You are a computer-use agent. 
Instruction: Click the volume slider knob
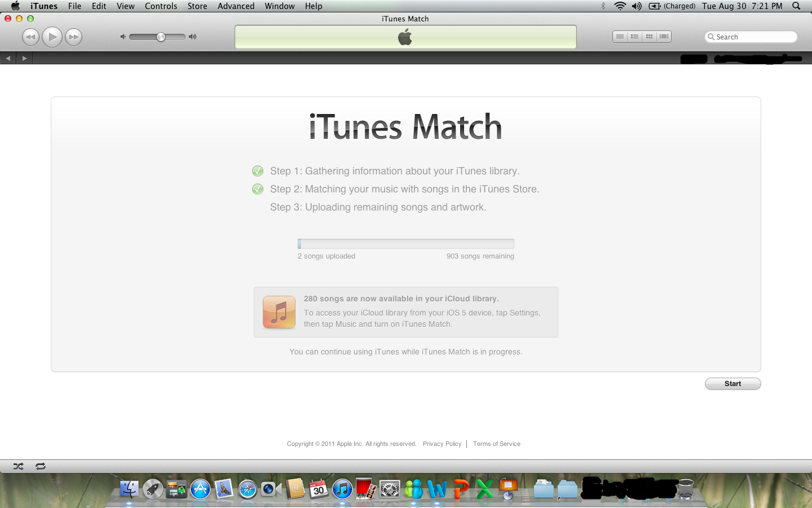[x=161, y=37]
